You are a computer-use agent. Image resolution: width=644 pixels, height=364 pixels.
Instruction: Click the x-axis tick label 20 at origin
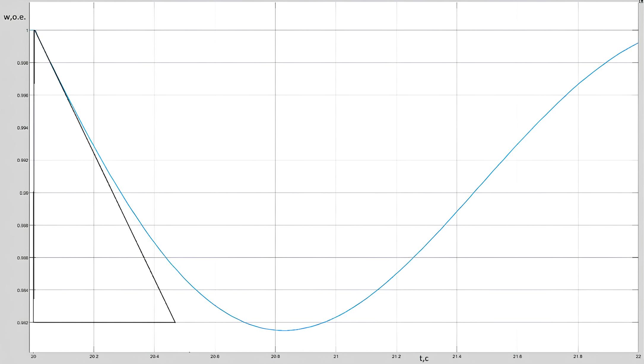coord(33,357)
